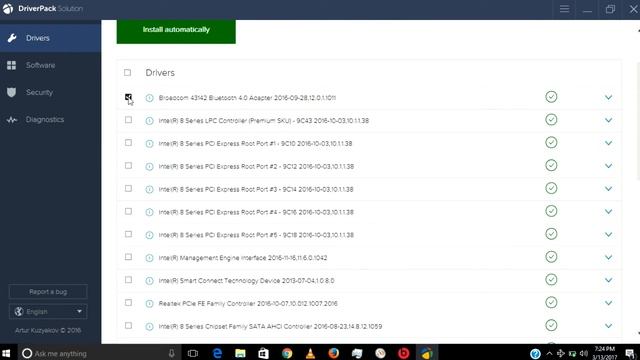The image size is (640, 360).
Task: Check the PCI Express Root Port #5 checkbox
Action: [x=128, y=234]
